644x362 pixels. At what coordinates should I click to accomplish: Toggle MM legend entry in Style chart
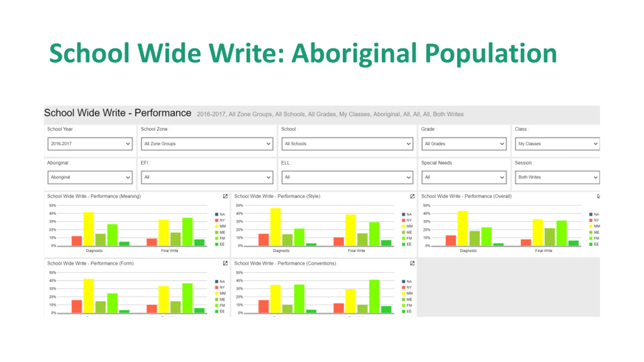pyautogui.click(x=409, y=226)
